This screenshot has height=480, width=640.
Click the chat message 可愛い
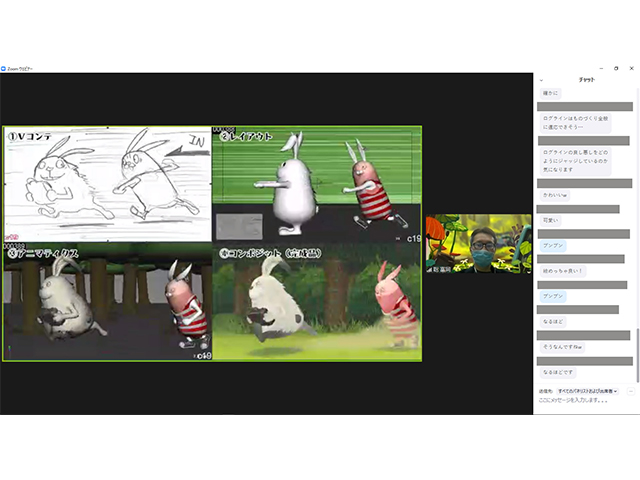tap(550, 220)
